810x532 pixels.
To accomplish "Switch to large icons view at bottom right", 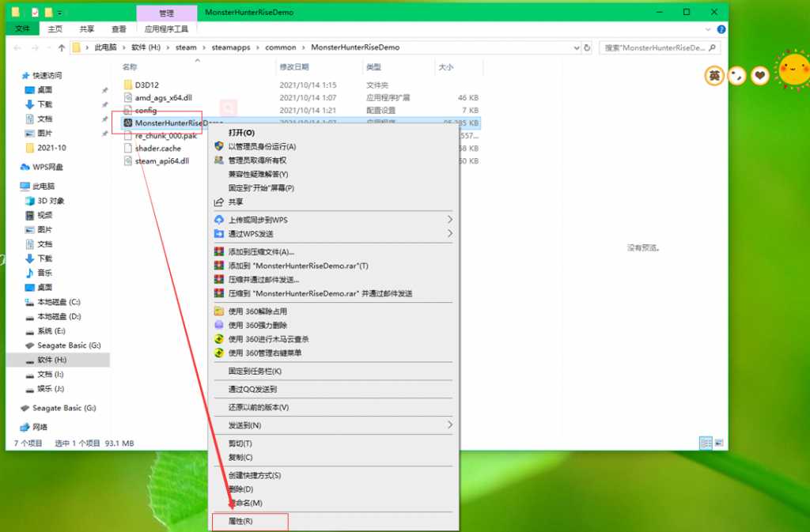I will click(717, 443).
